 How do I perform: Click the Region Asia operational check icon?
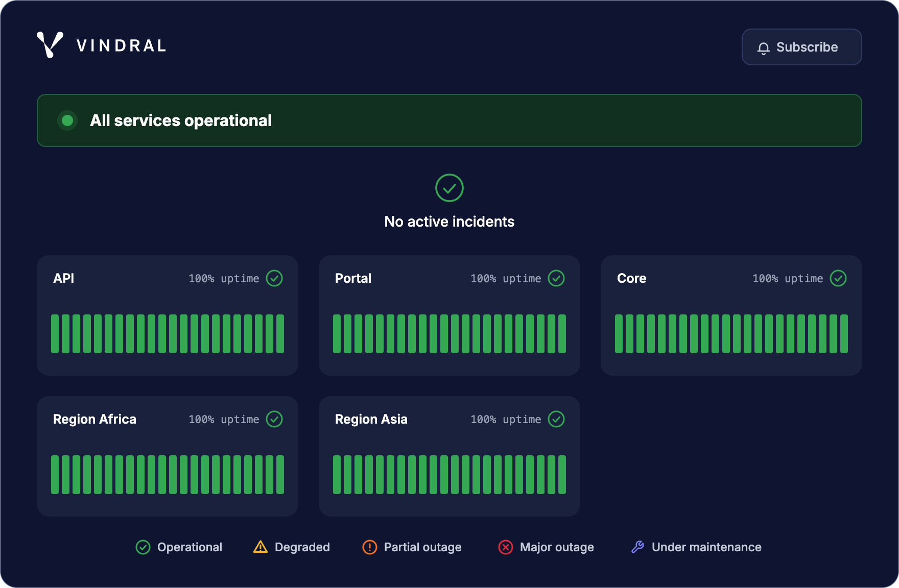pos(556,419)
